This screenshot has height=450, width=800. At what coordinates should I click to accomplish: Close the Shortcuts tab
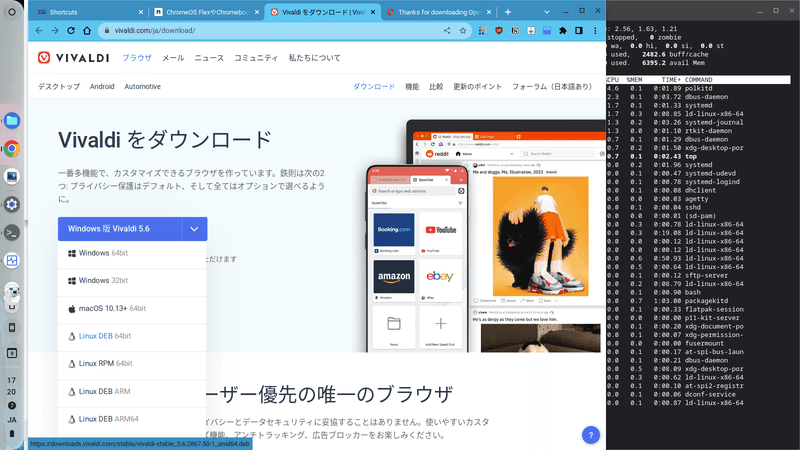[x=141, y=12]
